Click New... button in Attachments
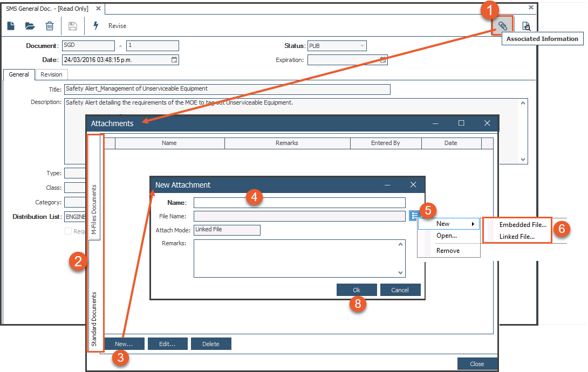The width and height of the screenshot is (588, 372). click(x=124, y=344)
